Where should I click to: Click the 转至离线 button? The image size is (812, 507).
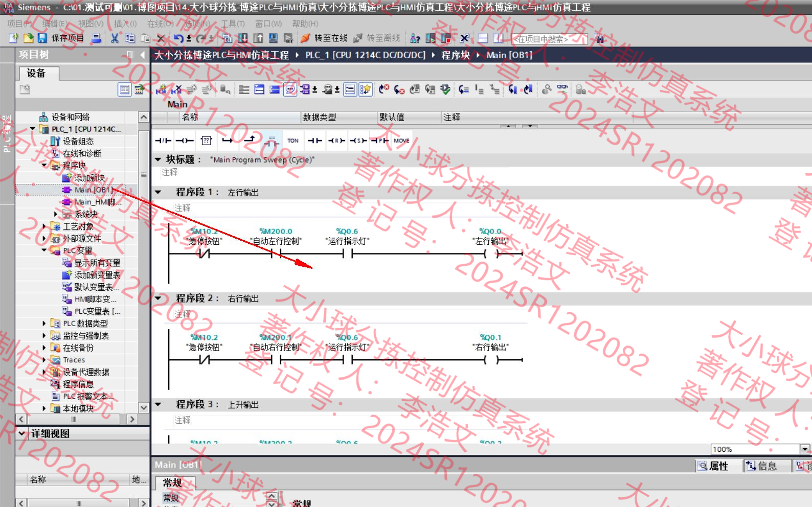[x=377, y=38]
